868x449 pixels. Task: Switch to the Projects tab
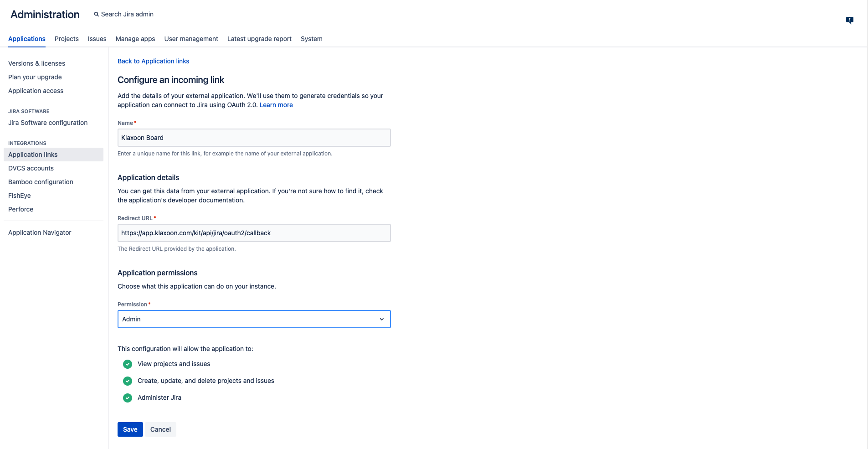66,39
